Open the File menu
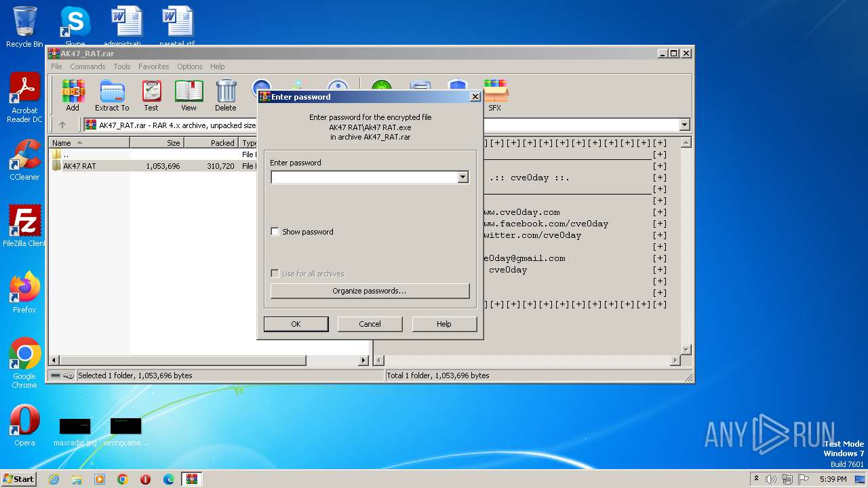868x488 pixels. pyautogui.click(x=56, y=66)
